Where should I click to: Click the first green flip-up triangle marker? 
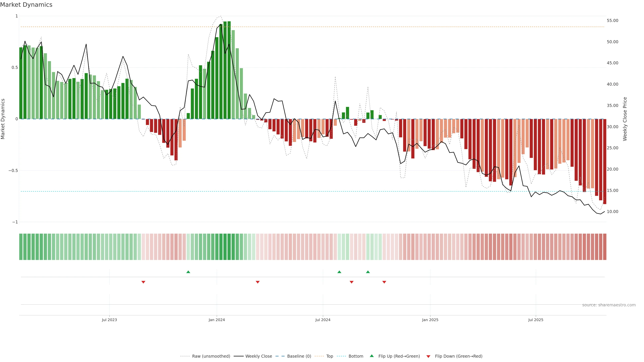point(188,272)
